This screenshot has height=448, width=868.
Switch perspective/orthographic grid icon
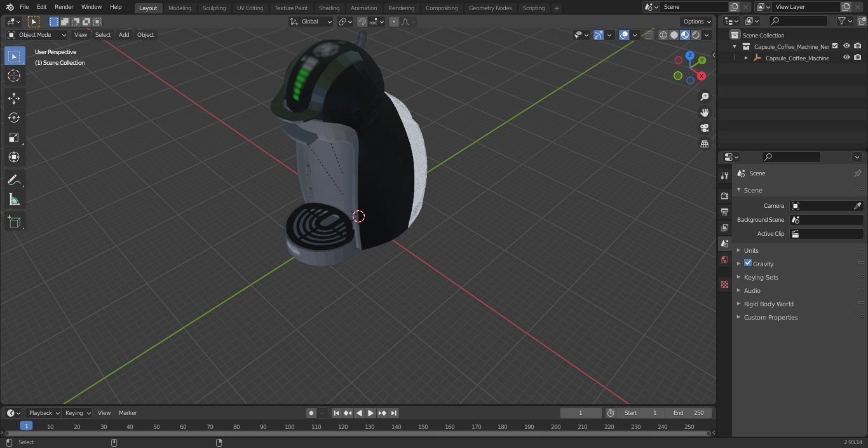point(704,144)
